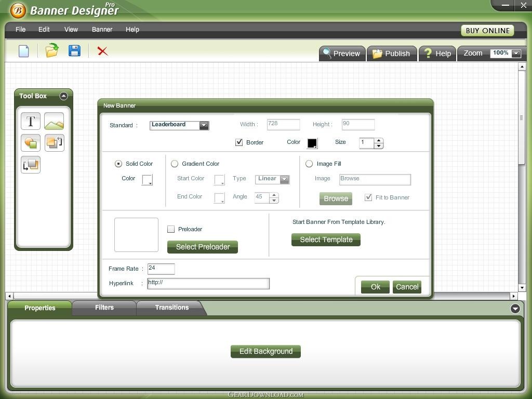Confirm the New Banner dialog with Ok
The image size is (532, 399).
tap(375, 287)
